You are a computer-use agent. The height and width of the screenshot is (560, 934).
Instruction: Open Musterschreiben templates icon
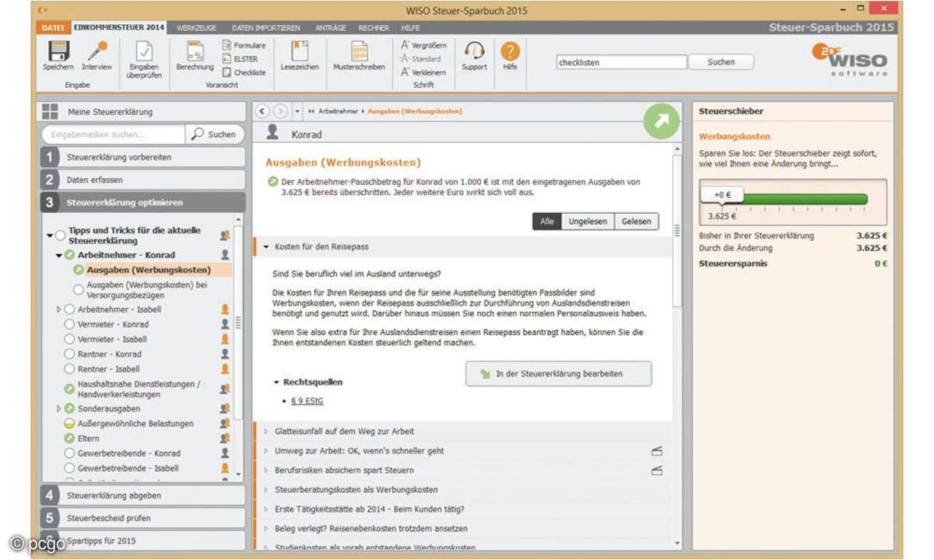point(359,51)
